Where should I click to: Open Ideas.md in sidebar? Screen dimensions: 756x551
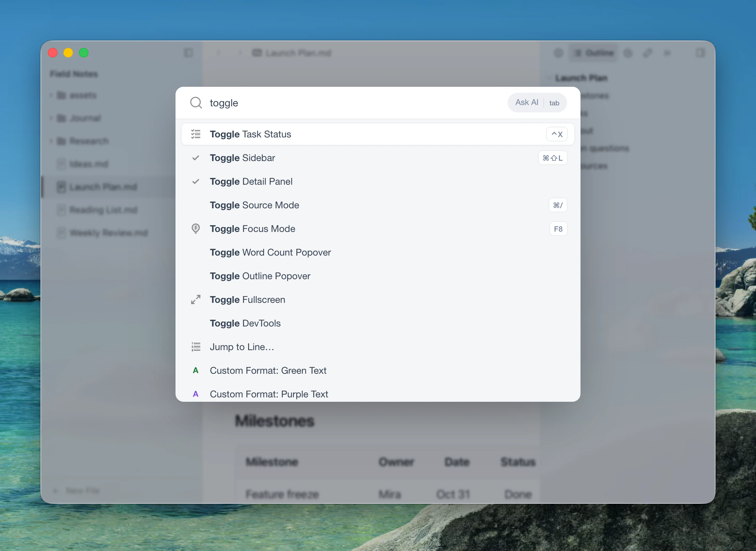[89, 164]
